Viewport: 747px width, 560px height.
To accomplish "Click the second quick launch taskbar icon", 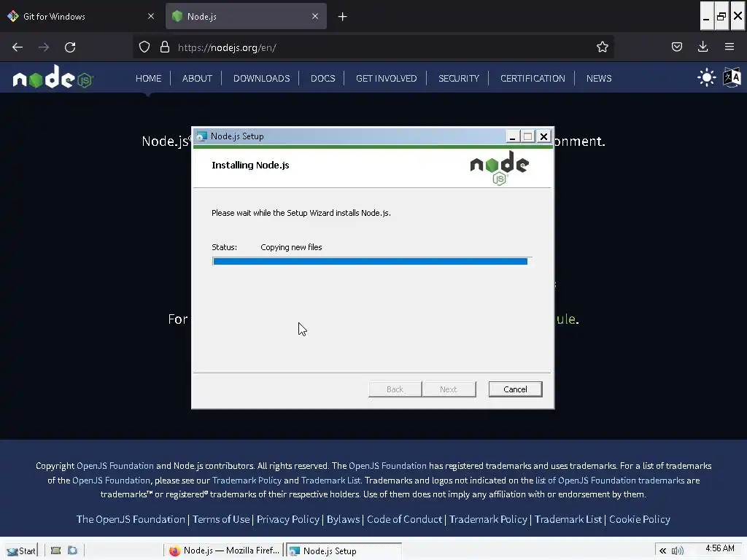I will click(72, 551).
